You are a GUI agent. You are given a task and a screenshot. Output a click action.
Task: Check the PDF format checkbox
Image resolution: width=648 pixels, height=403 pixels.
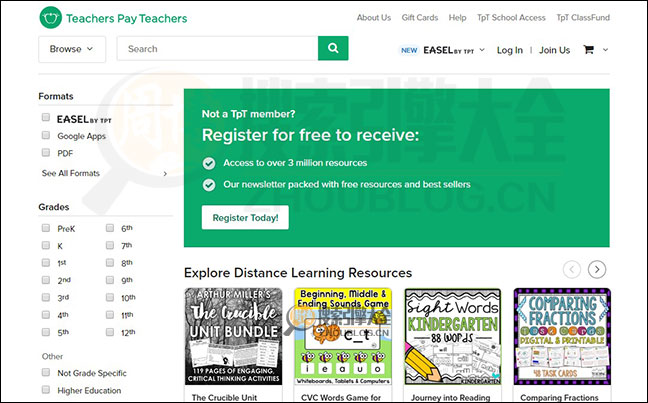click(46, 153)
